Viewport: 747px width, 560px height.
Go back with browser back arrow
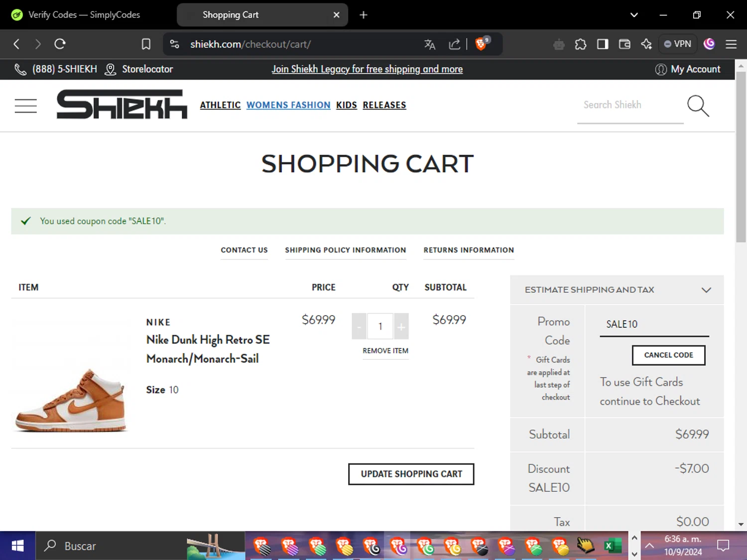16,44
